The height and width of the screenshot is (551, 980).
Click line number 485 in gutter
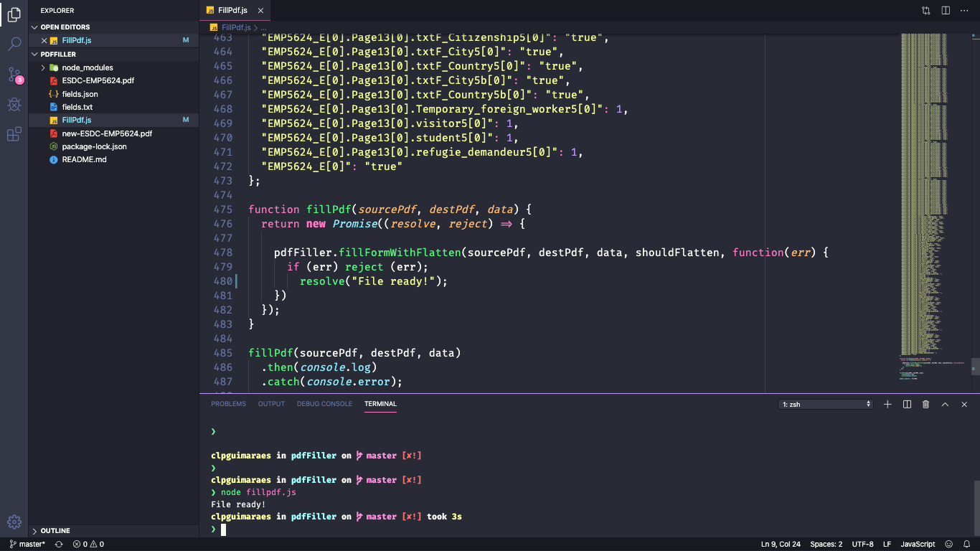tap(223, 353)
